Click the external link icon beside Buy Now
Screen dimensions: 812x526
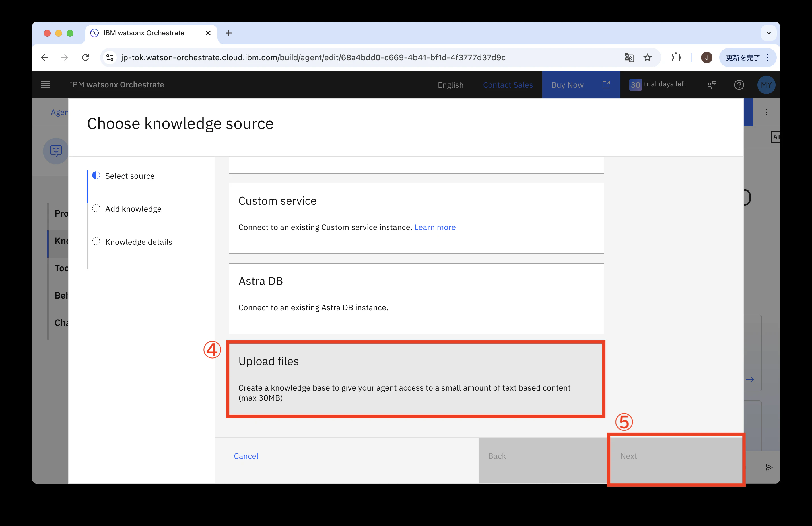606,84
